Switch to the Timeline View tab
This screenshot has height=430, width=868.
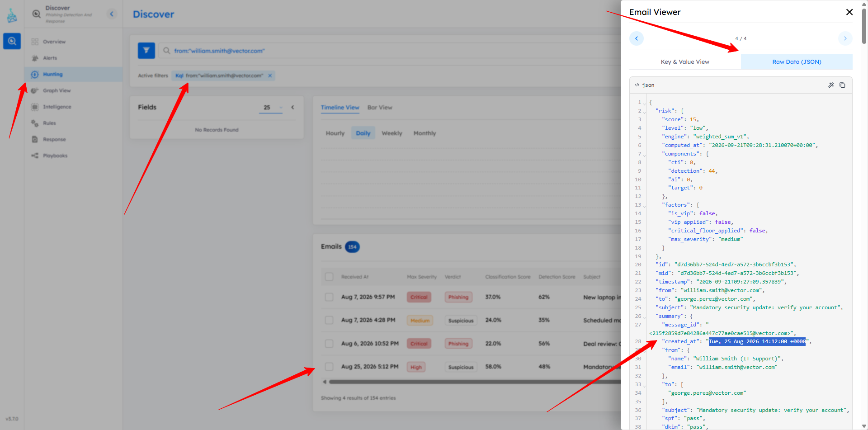(x=340, y=108)
